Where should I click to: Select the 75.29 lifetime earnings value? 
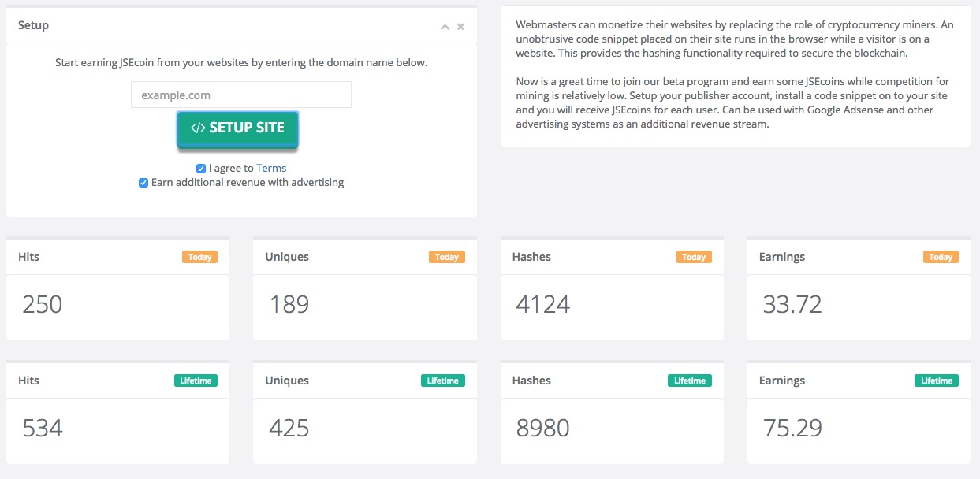pos(792,428)
